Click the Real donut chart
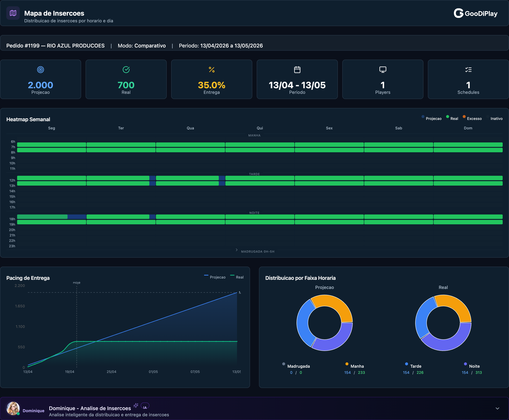This screenshot has width=509, height=420. [x=443, y=322]
